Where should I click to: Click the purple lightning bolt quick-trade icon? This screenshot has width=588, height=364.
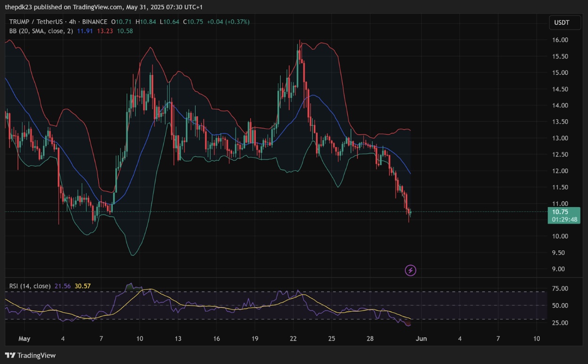pyautogui.click(x=410, y=270)
